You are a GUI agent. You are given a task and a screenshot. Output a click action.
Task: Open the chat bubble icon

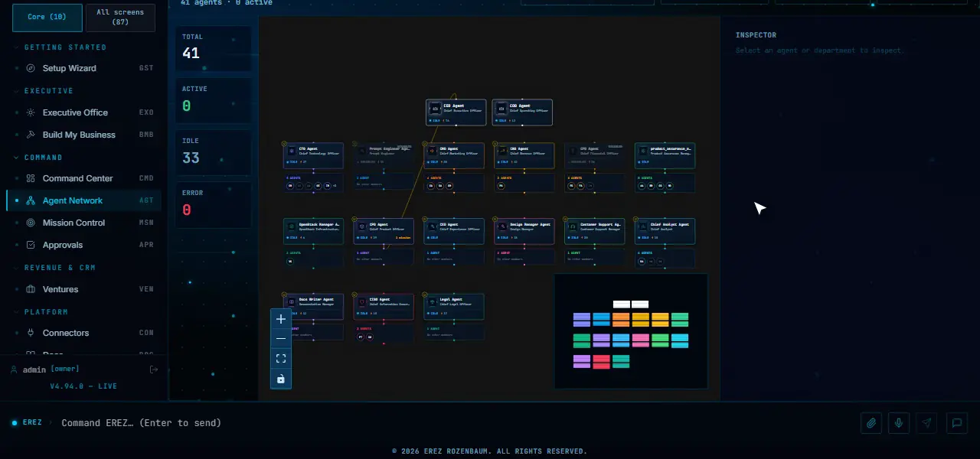956,422
